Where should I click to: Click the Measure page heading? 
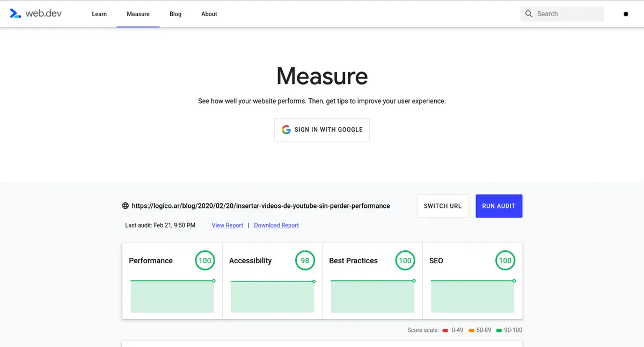[x=322, y=76]
